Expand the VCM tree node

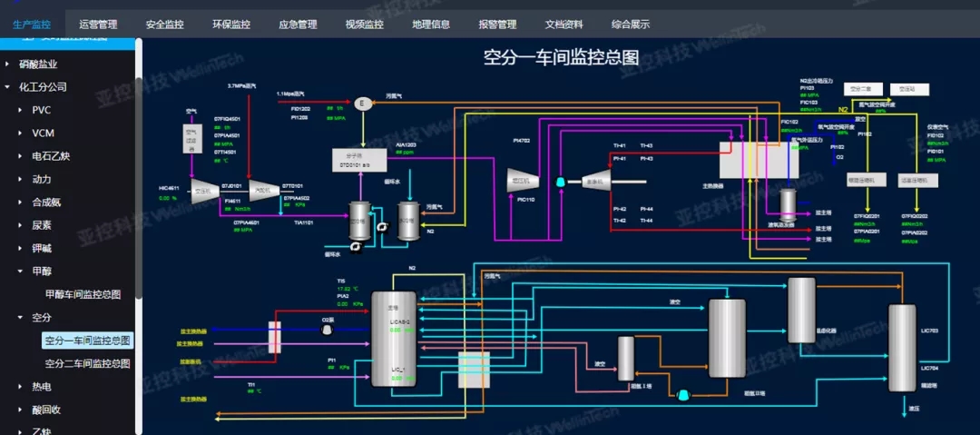point(20,133)
